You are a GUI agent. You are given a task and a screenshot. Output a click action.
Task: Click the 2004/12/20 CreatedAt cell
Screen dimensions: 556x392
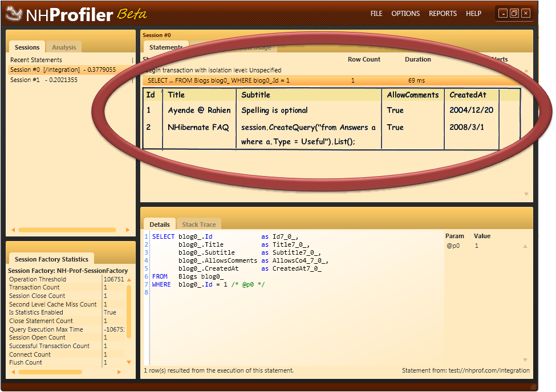[x=471, y=110]
